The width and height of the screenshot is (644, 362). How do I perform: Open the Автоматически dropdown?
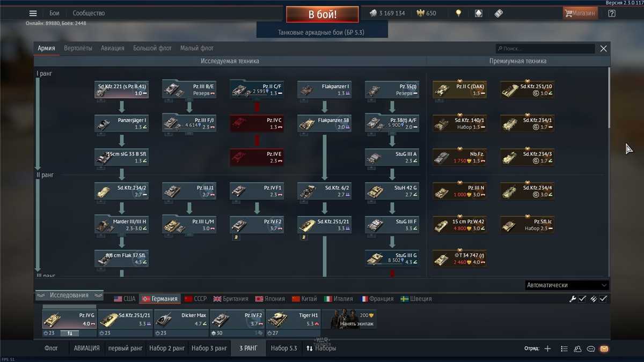click(x=567, y=285)
